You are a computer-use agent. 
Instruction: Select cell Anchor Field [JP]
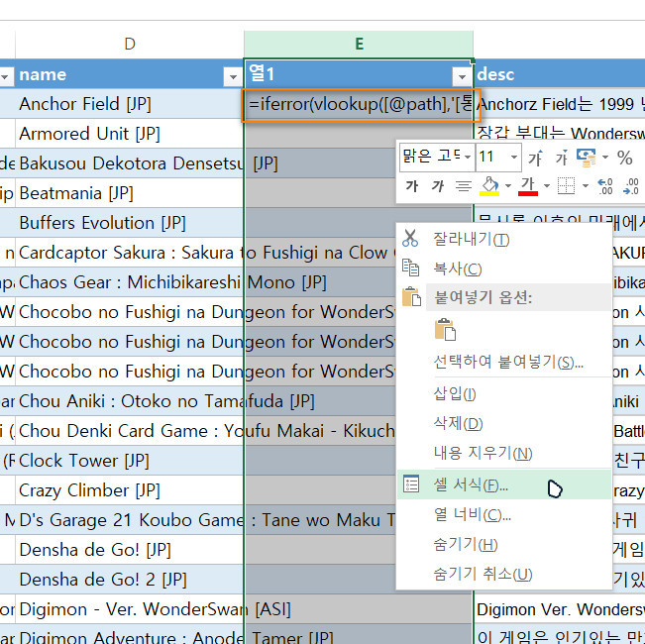[130, 104]
